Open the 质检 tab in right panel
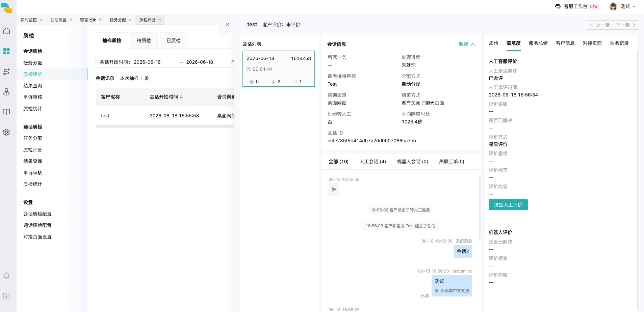 494,43
